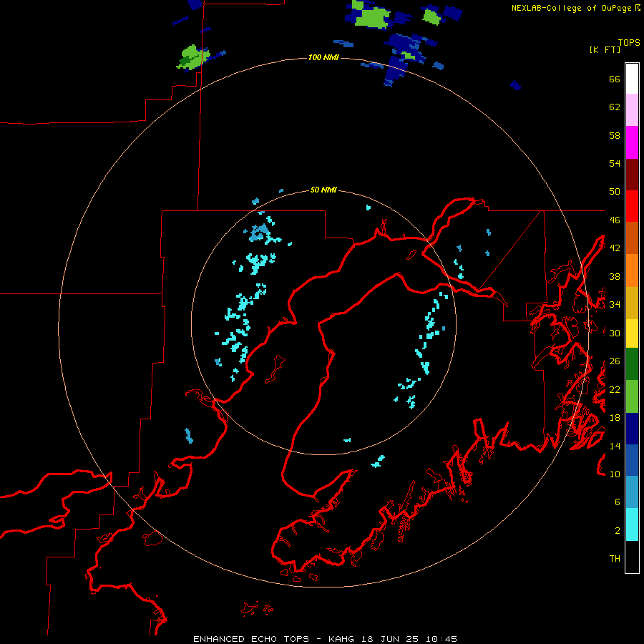644x644 pixels.
Task: Click the white 66 kft legend swatch
Action: click(632, 79)
